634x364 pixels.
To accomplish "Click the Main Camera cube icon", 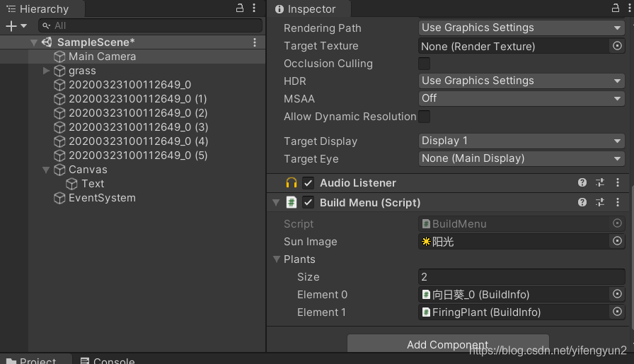I will 59,57.
